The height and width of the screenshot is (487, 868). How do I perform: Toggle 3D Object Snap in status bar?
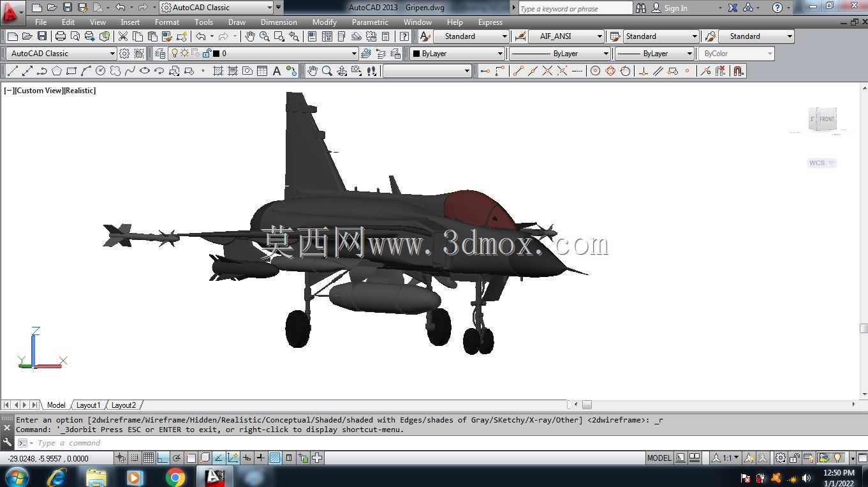205,458
